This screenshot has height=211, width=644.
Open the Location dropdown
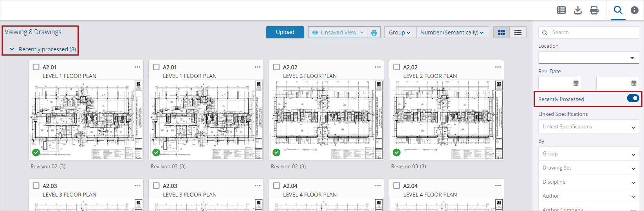[588, 58]
